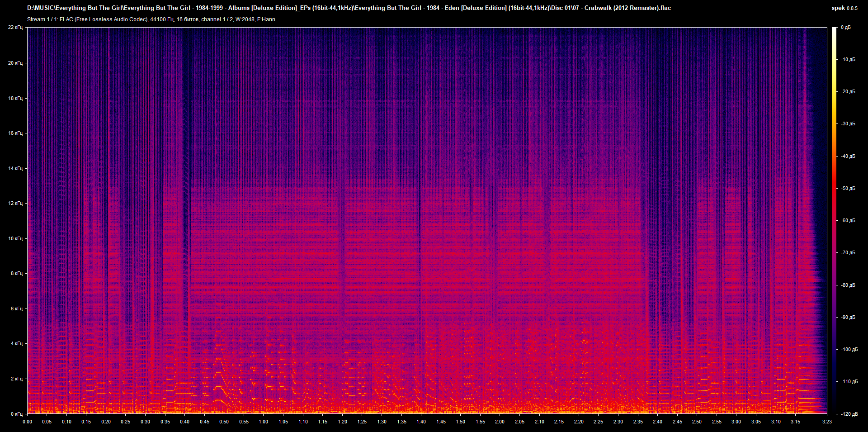The height and width of the screenshot is (432, 868).
Task: Click the 1:20 time axis label
Action: 343,422
